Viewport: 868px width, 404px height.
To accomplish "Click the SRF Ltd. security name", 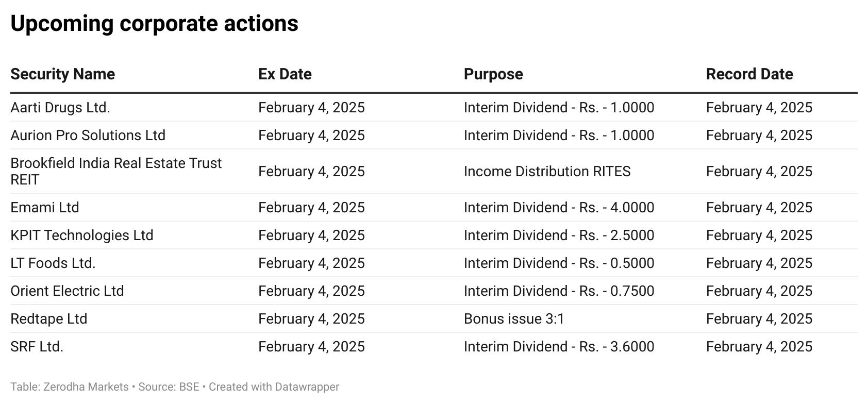I will click(37, 347).
